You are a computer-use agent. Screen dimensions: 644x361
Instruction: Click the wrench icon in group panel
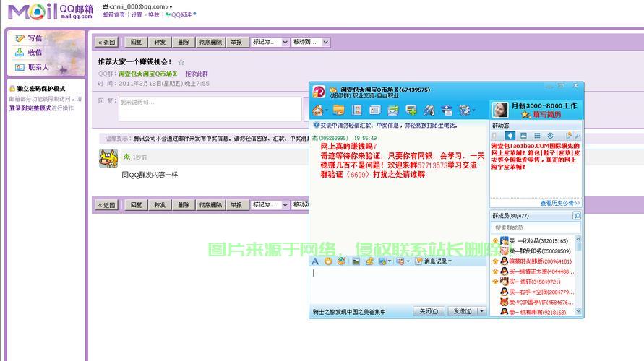pyautogui.click(x=578, y=136)
